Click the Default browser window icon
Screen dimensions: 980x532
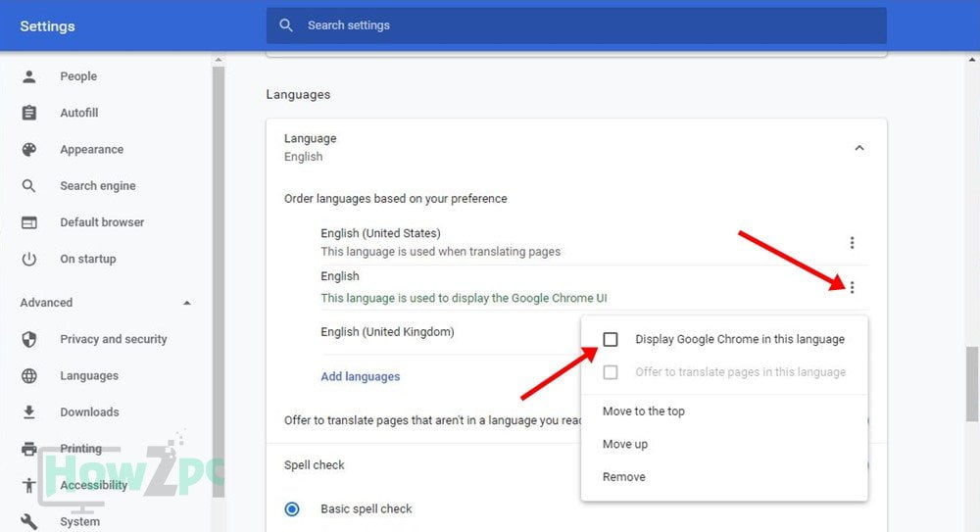pos(28,222)
